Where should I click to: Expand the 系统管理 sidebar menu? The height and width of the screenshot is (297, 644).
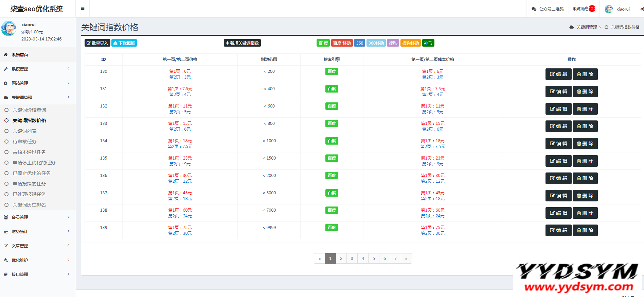click(20, 69)
